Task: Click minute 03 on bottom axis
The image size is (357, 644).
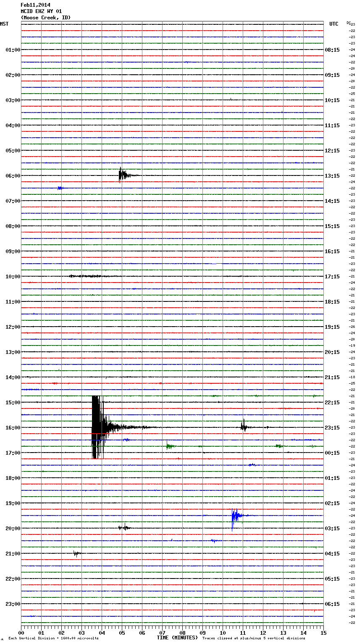Action: tap(82, 633)
